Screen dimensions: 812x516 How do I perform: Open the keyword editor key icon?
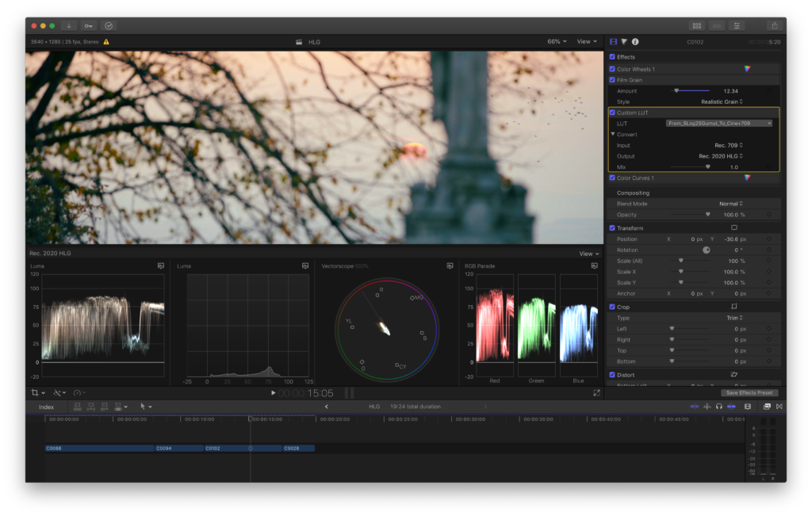pos(89,26)
